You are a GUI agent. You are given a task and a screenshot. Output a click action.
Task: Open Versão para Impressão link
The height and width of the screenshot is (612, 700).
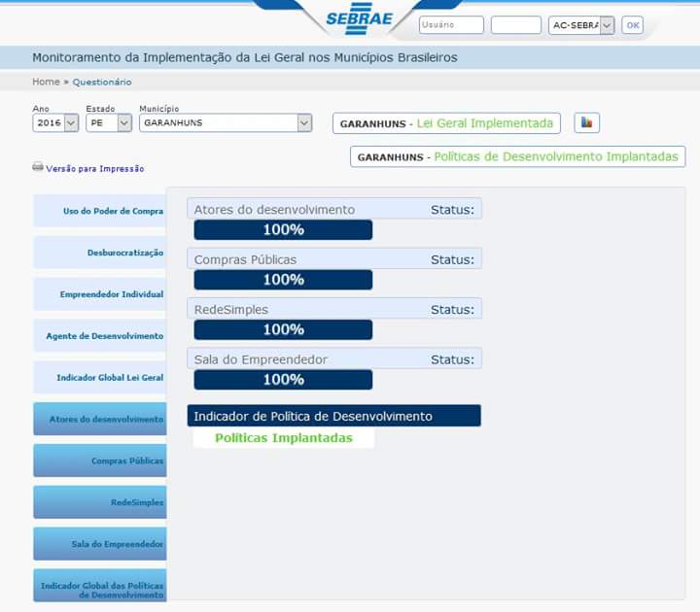coord(95,169)
